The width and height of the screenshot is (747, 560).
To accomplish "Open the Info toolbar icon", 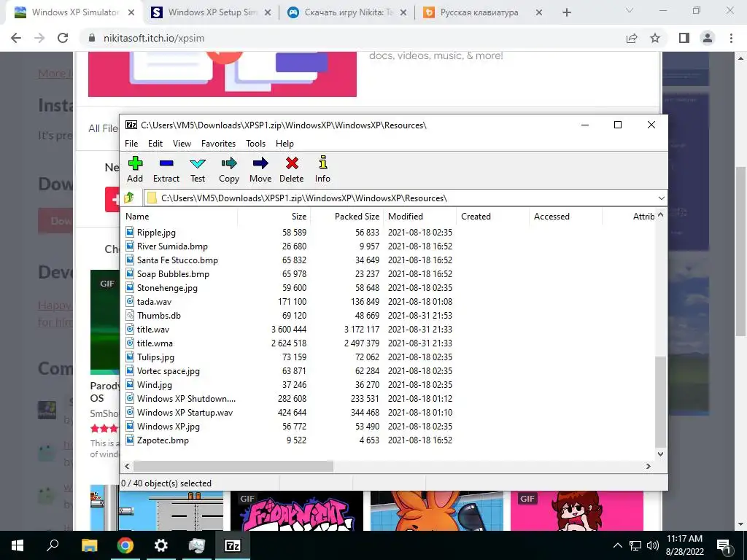I will 322,163.
